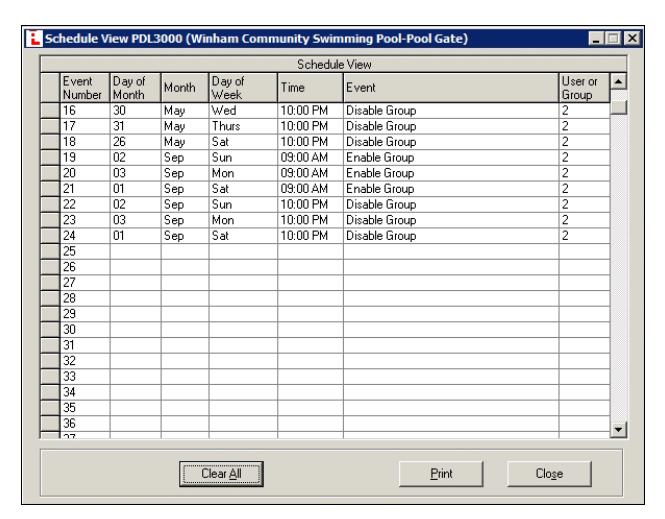Click the Day of Week column header

pyautogui.click(x=243, y=88)
